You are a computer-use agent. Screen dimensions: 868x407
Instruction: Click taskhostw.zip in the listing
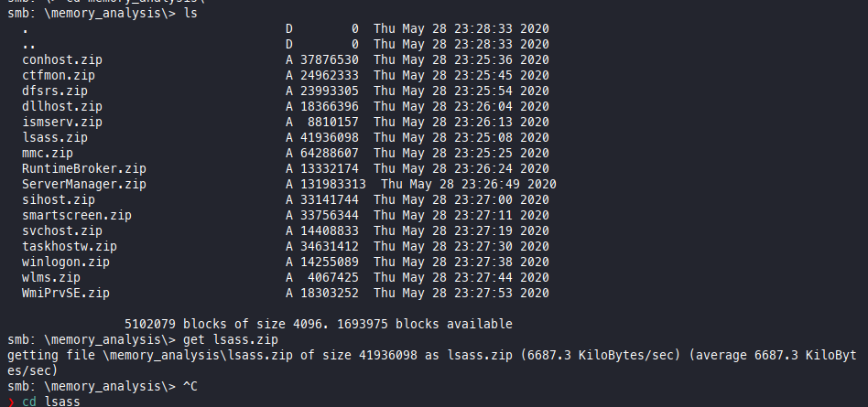click(70, 246)
